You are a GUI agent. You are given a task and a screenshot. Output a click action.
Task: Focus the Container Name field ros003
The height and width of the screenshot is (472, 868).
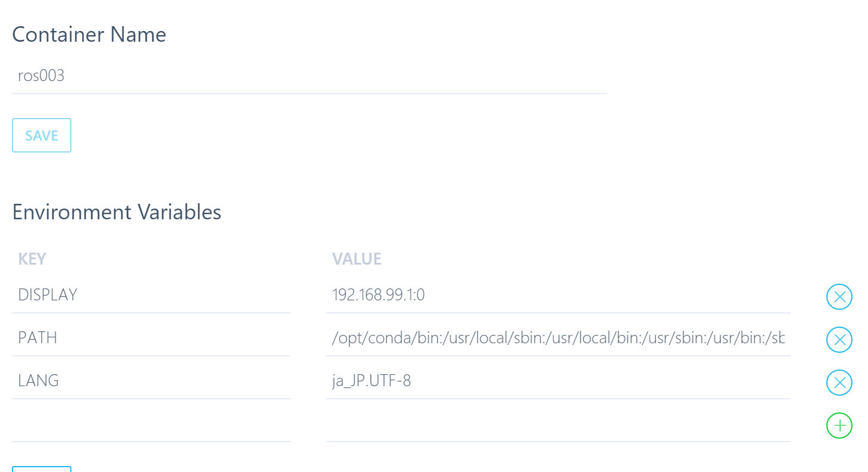(310, 76)
